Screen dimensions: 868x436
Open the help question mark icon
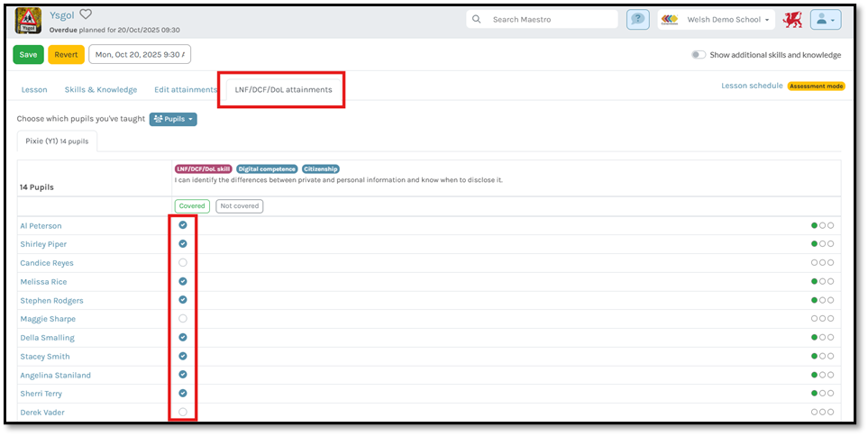coord(637,20)
